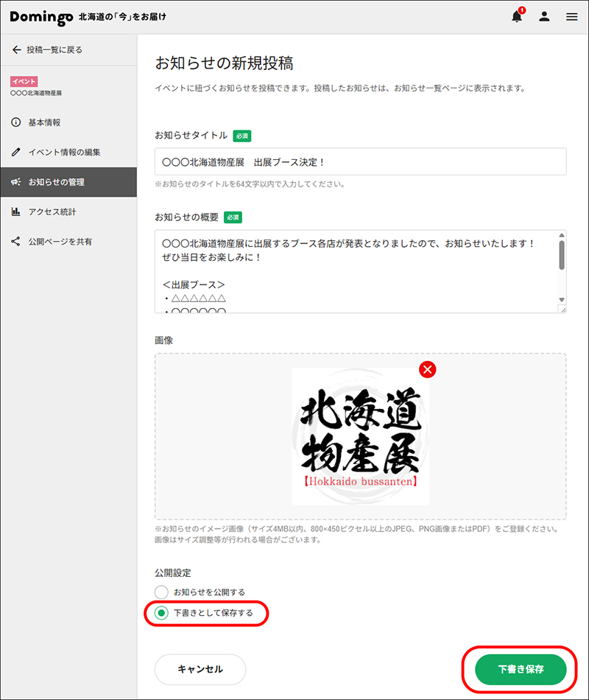Click the textarea resize grip icon
This screenshot has height=700, width=589.
tap(562, 309)
